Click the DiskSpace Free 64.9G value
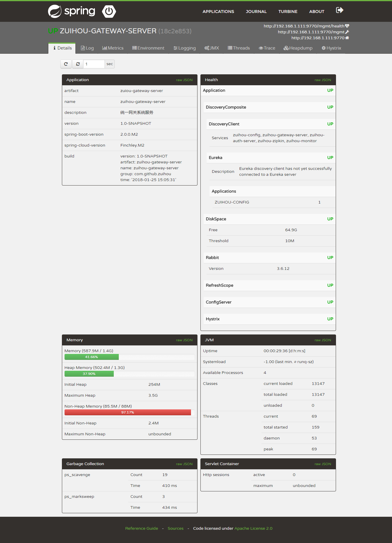 click(291, 230)
